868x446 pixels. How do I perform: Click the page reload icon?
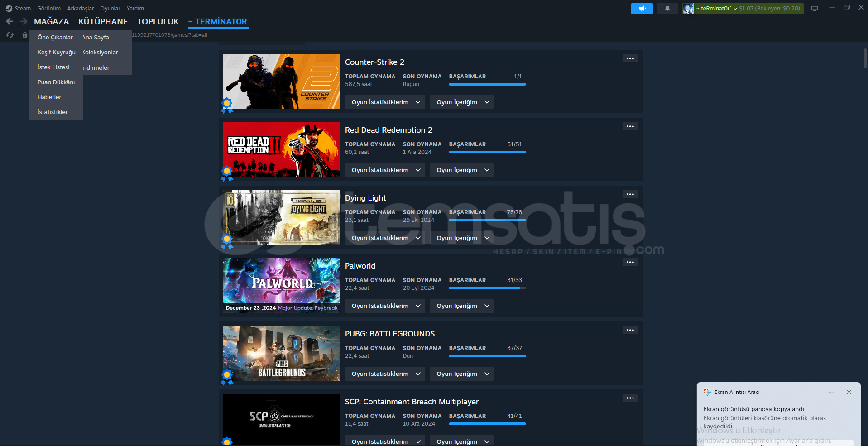click(10, 35)
